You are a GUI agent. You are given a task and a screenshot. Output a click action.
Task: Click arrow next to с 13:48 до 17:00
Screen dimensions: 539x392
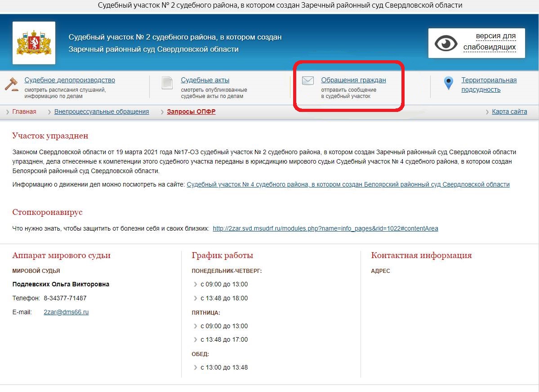coord(195,340)
